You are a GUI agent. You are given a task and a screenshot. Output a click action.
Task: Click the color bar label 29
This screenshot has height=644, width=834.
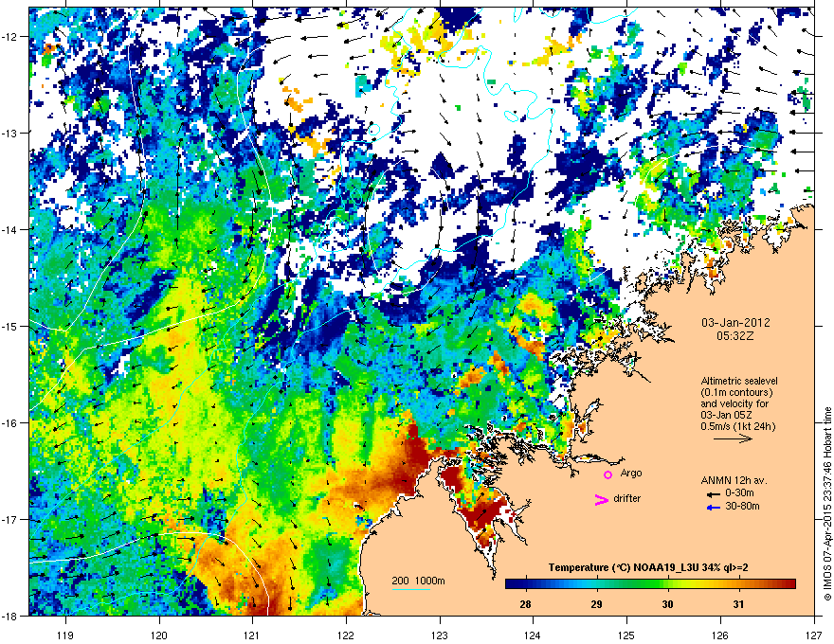(596, 604)
